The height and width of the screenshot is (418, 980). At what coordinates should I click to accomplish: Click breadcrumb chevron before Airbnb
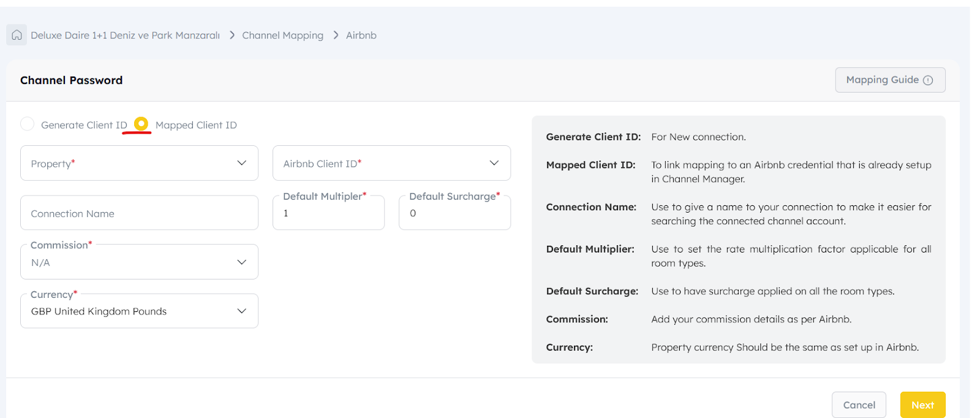[336, 35]
